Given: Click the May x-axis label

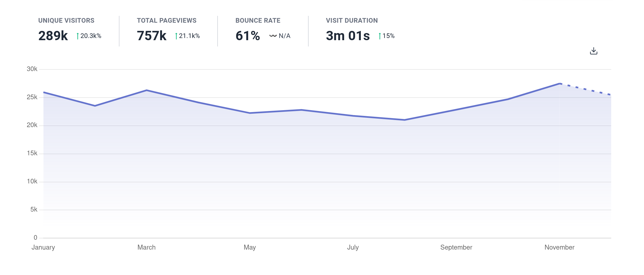Looking at the screenshot, I should (x=250, y=247).
